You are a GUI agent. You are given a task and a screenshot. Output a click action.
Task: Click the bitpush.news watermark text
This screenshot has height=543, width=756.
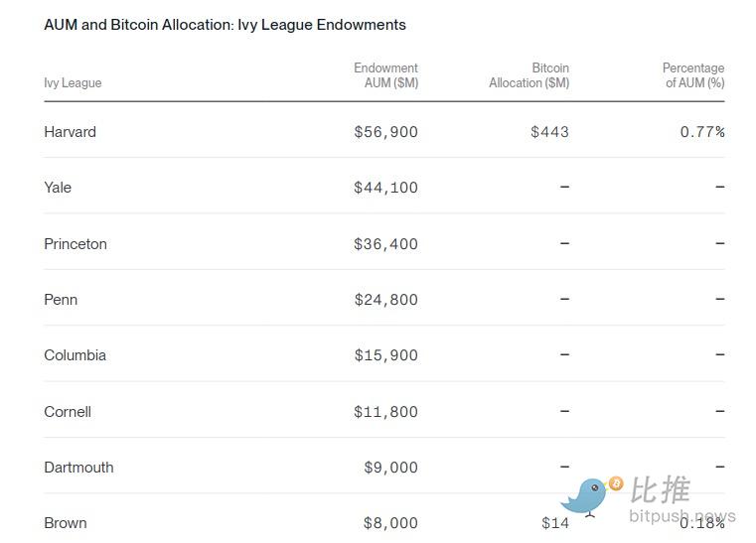(x=683, y=516)
